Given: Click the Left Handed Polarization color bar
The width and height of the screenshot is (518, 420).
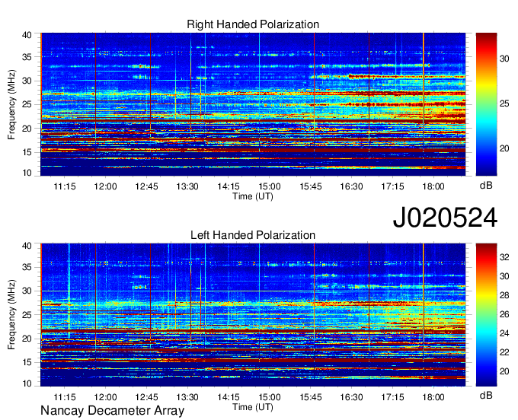Looking at the screenshot, I should [x=486, y=315].
